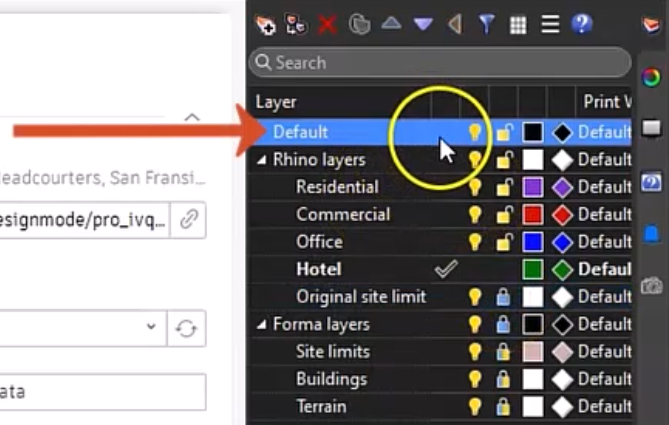
Task: Click the Hotel current-layer checkmark
Action: [x=446, y=269]
